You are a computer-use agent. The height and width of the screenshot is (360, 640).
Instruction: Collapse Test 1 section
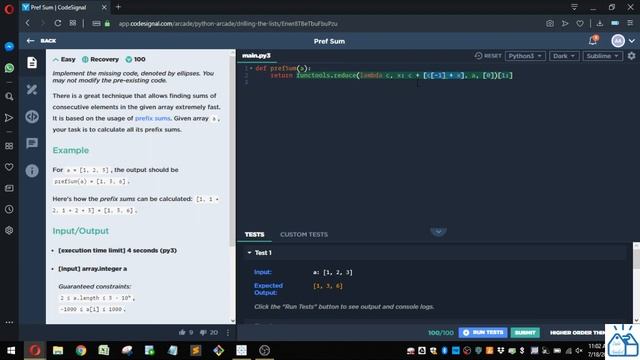point(249,253)
